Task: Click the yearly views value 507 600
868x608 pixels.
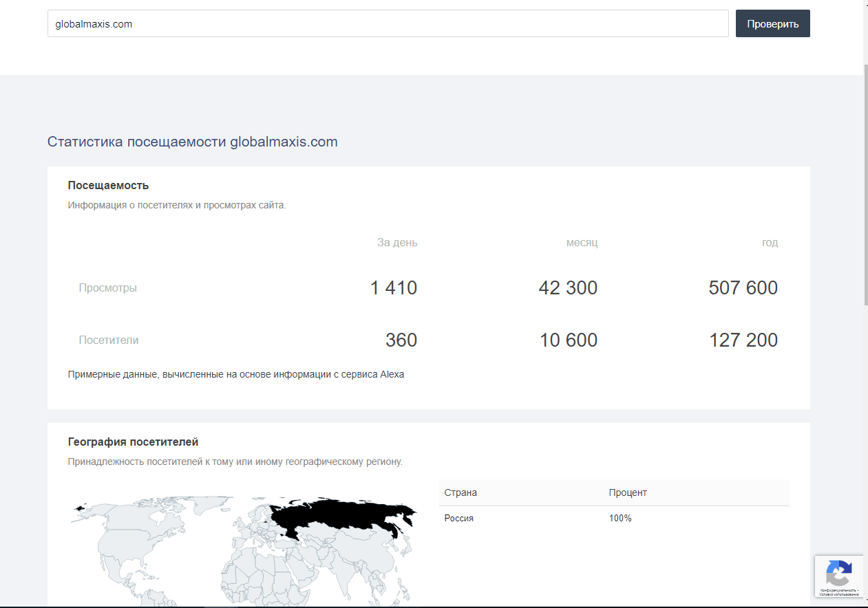Action: (743, 287)
